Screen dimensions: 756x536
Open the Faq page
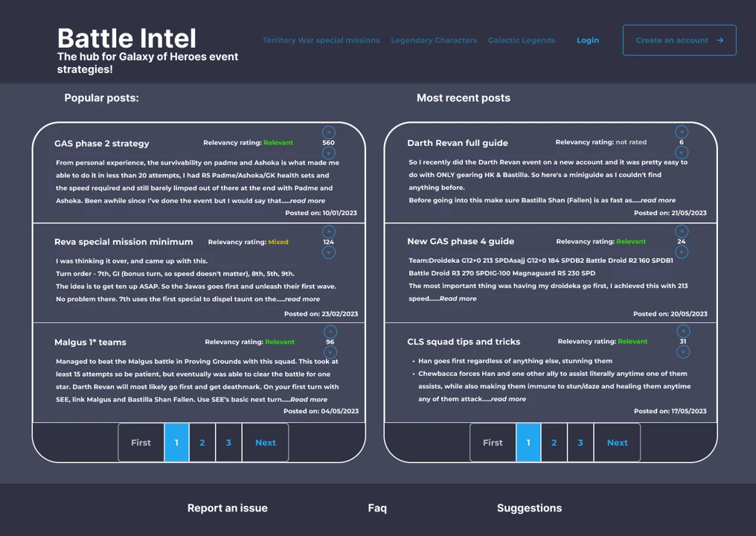tap(377, 508)
